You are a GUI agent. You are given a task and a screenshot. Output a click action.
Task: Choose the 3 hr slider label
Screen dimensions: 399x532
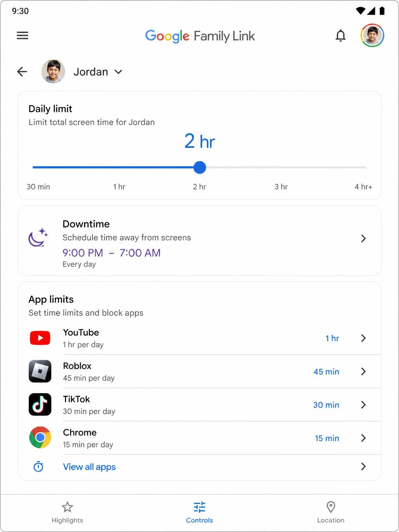[x=281, y=187]
